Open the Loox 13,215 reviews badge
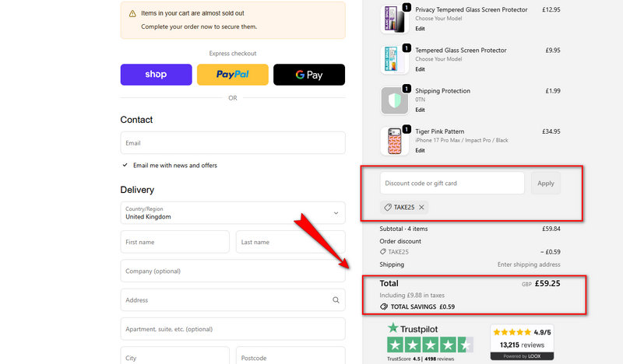 (x=521, y=341)
